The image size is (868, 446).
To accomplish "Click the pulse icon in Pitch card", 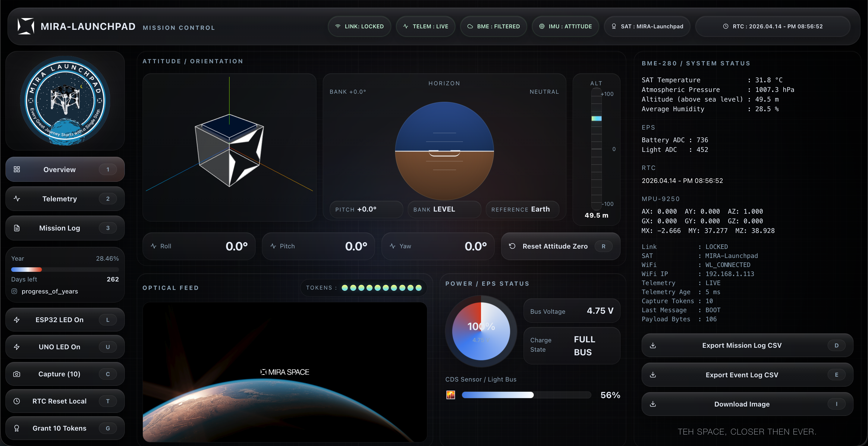I will point(273,246).
